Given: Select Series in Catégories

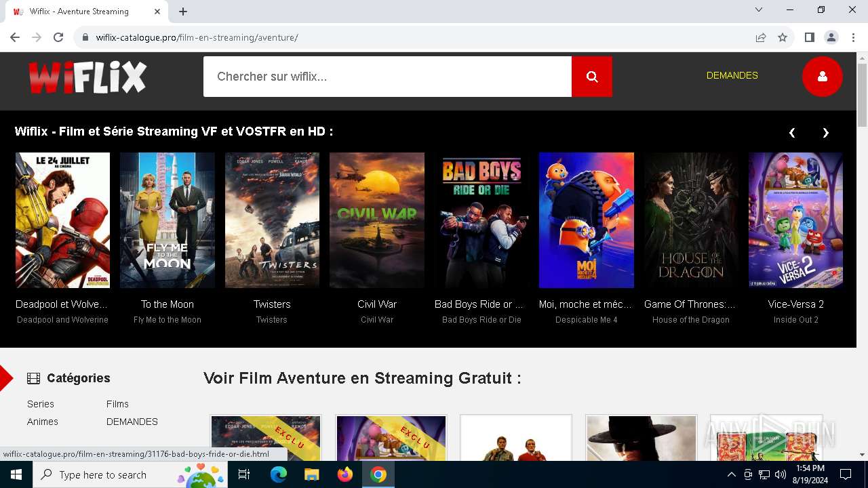Looking at the screenshot, I should 41,404.
